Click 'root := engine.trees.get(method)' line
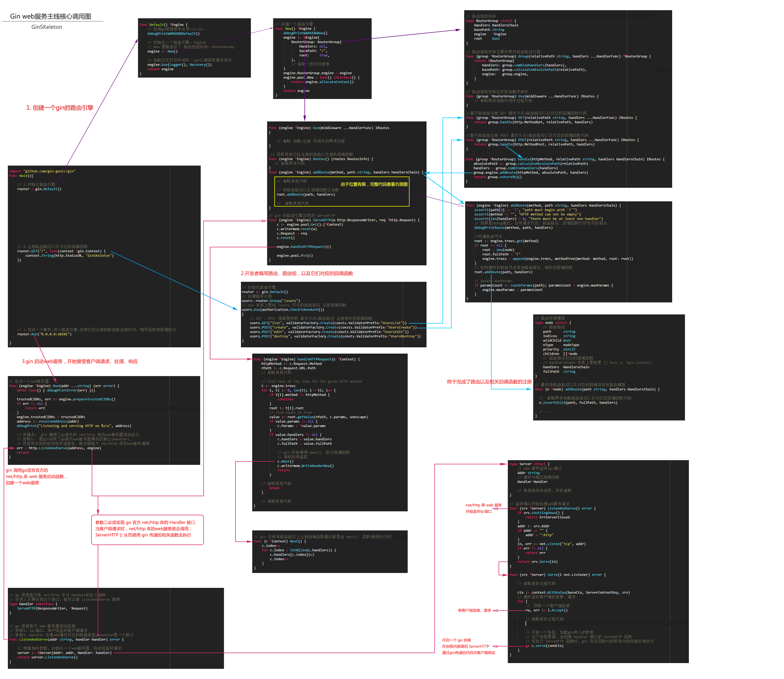Screen dimensions: 784x679 (x=506, y=241)
